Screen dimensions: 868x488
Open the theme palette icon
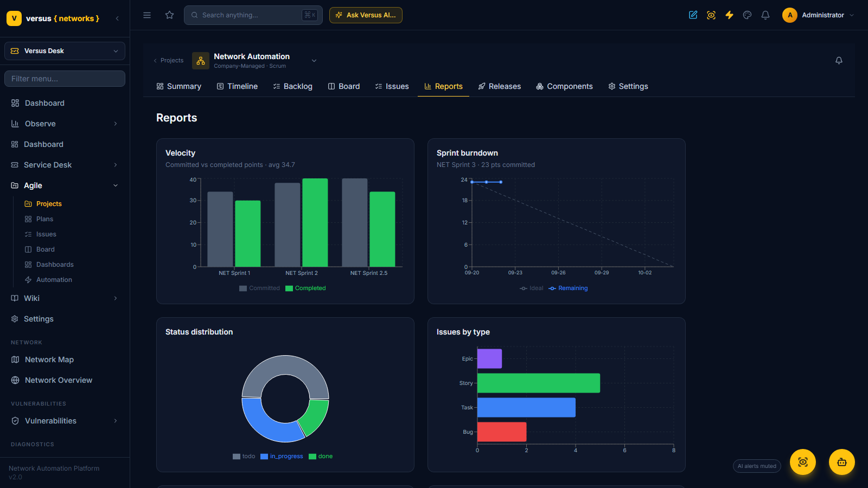748,15
